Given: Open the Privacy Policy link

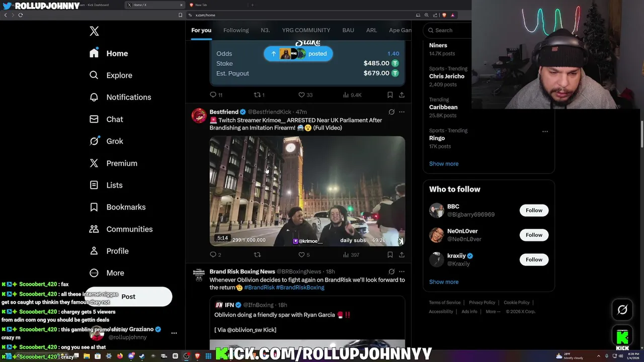Looking at the screenshot, I should point(482,303).
